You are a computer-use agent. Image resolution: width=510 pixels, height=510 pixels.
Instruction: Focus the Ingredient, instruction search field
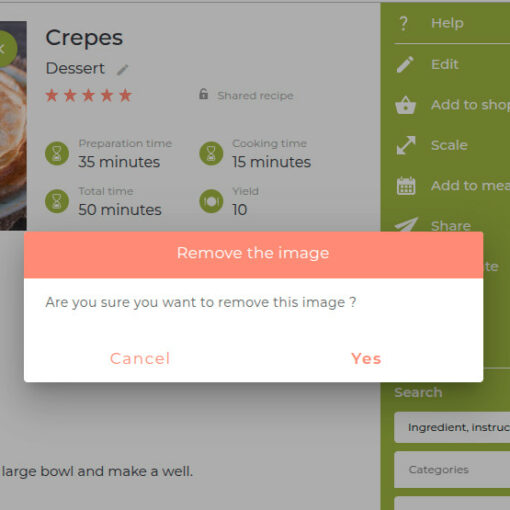[452, 427]
